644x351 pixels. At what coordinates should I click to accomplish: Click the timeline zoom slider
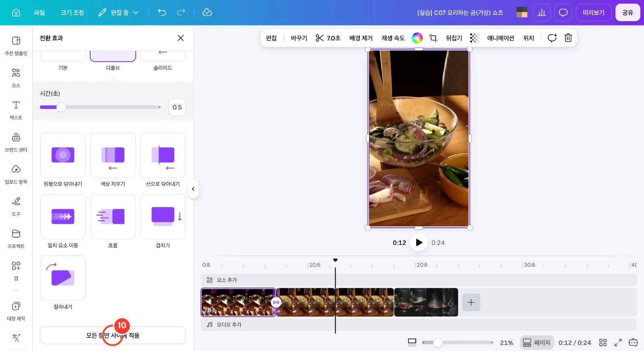(458, 343)
